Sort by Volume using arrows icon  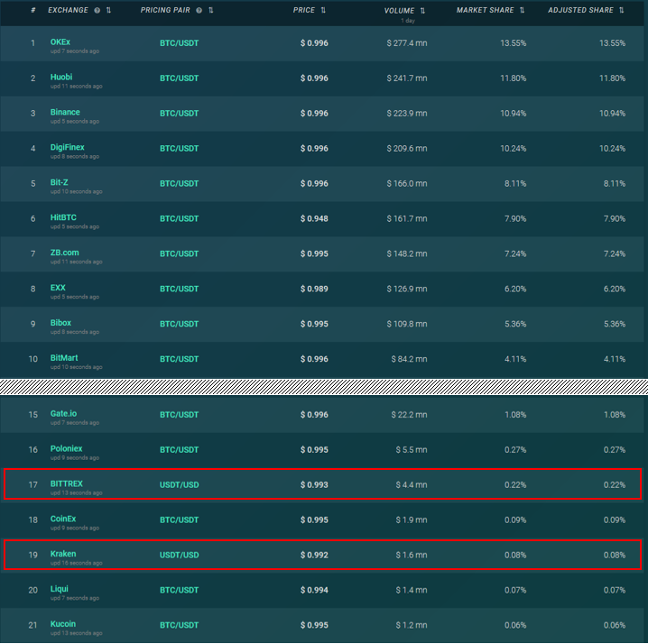pos(422,11)
